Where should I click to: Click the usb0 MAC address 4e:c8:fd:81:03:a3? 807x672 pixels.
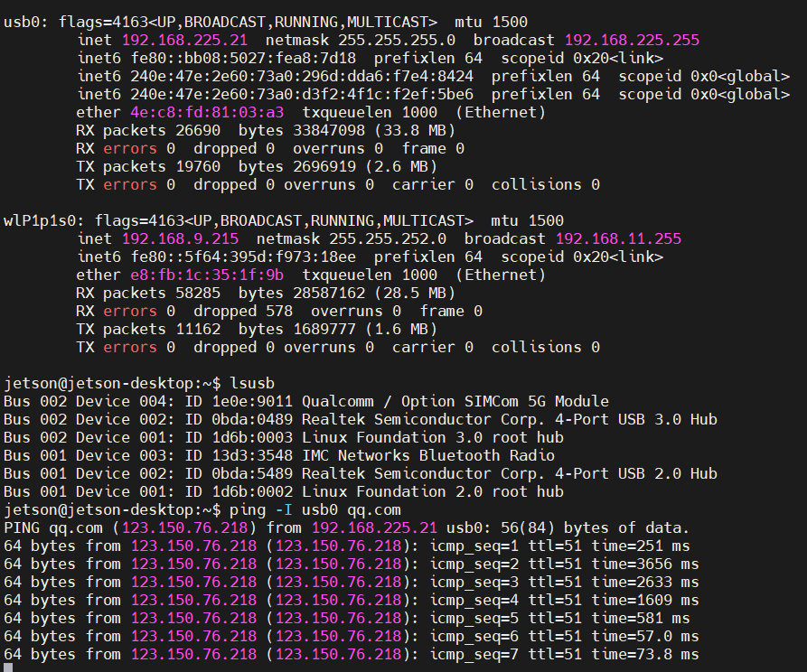point(207,112)
